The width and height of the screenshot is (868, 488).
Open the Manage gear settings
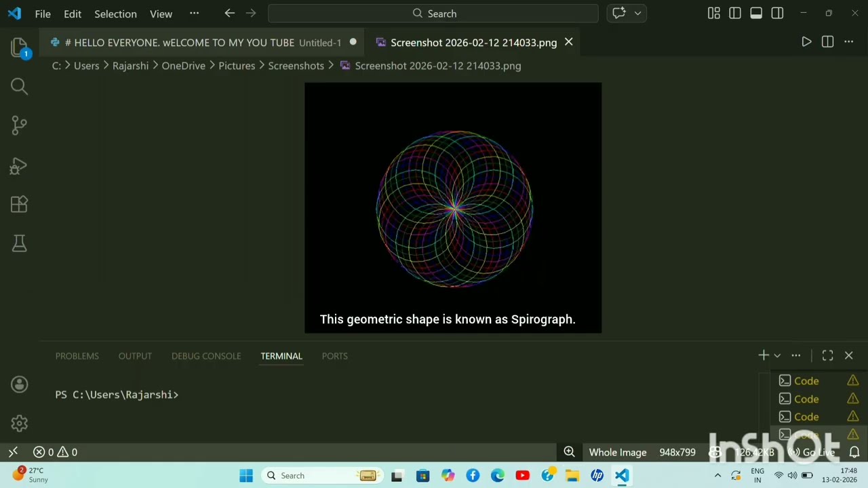coord(19,424)
